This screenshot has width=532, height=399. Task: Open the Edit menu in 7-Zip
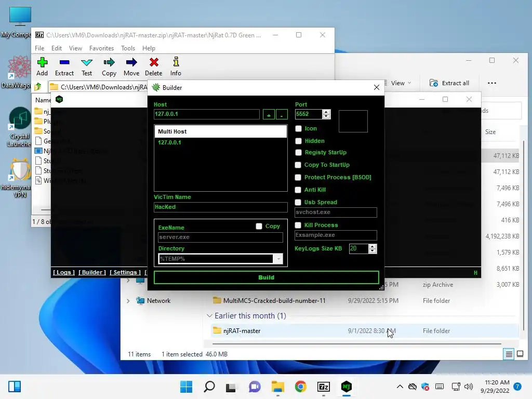(x=56, y=48)
